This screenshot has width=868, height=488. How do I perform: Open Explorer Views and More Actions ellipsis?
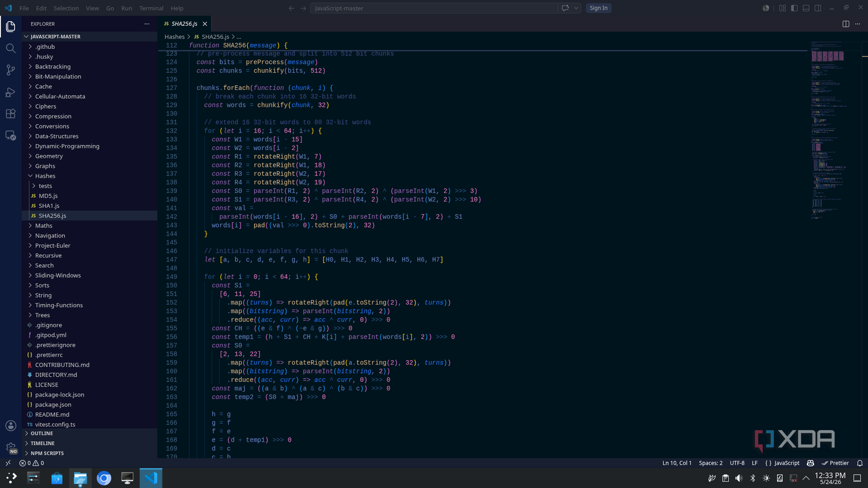(x=147, y=24)
